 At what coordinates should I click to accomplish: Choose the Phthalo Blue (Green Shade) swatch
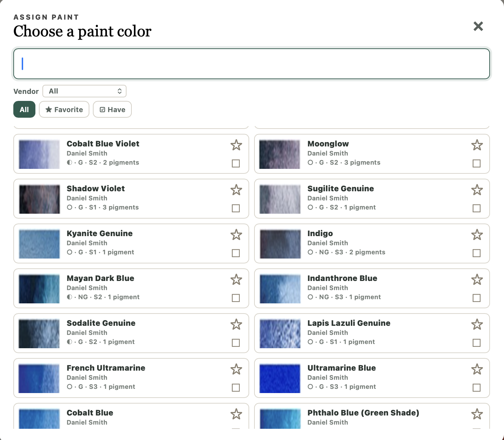pyautogui.click(x=280, y=419)
